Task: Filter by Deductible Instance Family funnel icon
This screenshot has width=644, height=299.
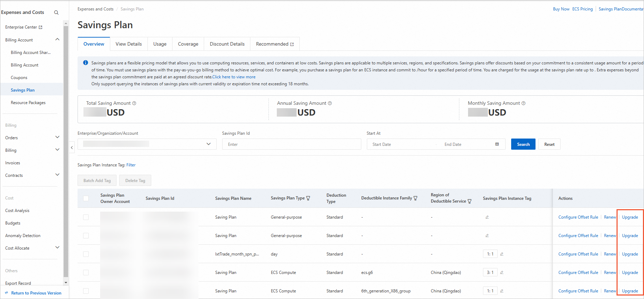Action: (415, 198)
